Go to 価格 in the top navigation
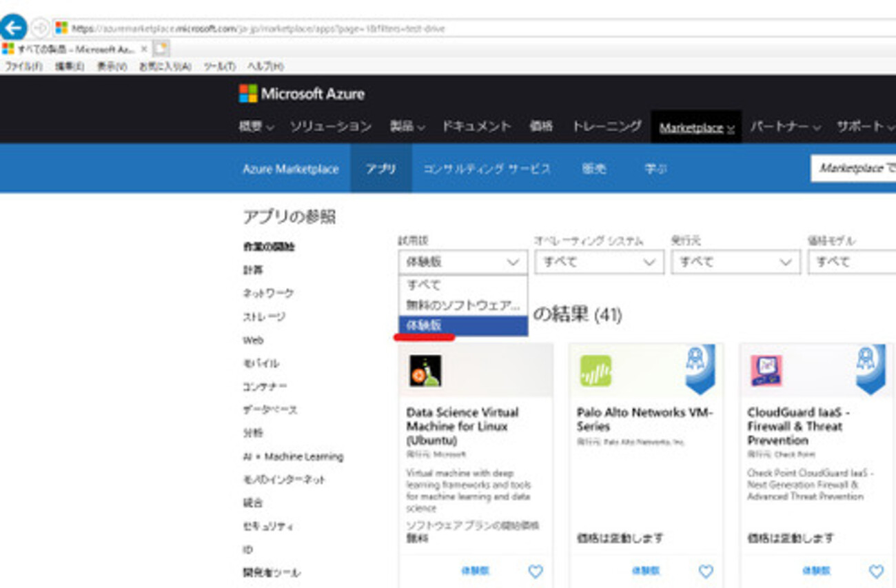 click(541, 127)
